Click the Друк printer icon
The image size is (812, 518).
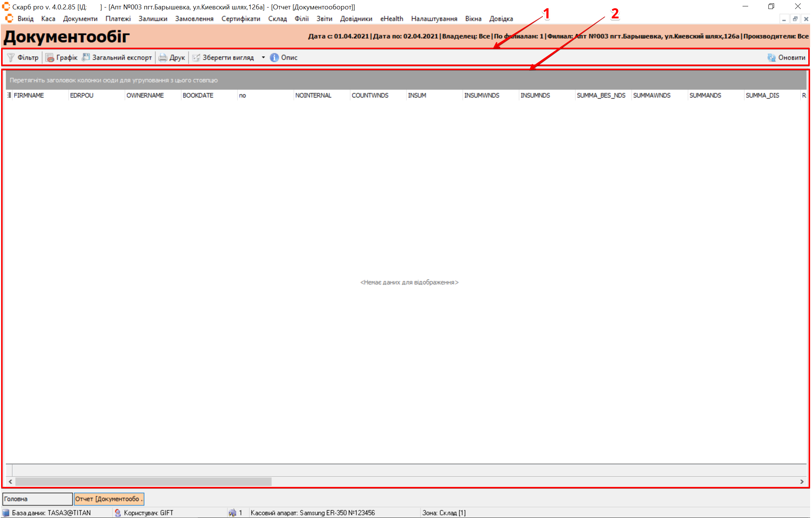pos(163,57)
